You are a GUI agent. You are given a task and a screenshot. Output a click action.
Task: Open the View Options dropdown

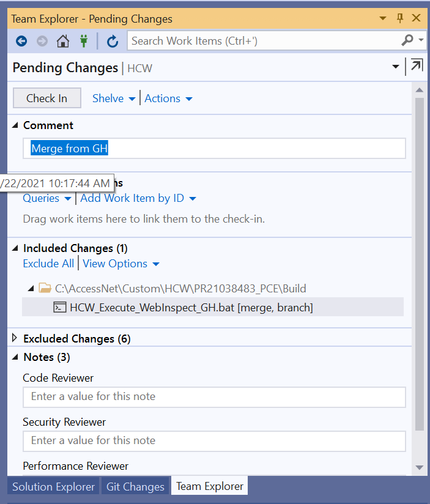tap(121, 264)
